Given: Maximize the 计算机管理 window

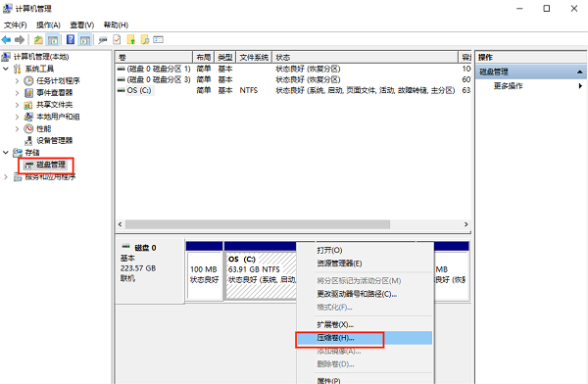Looking at the screenshot, I should point(547,8).
